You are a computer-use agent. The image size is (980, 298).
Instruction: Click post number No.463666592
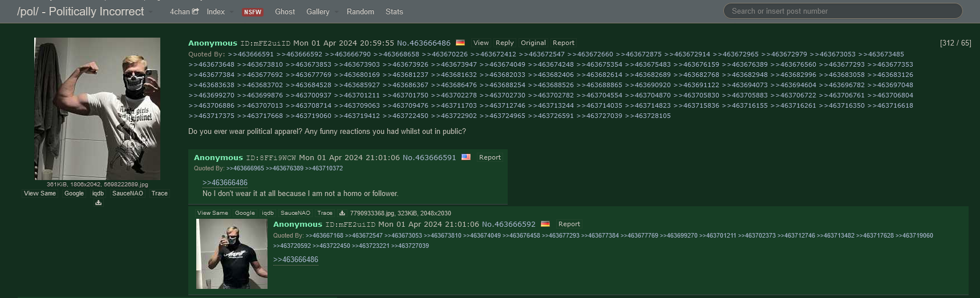click(x=509, y=224)
